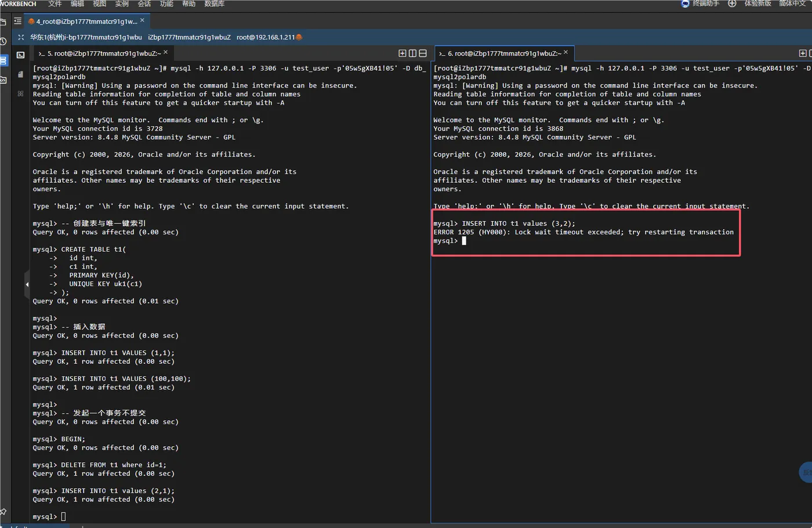812x528 pixels.
Task: Open the 实例 menu
Action: (122, 3)
